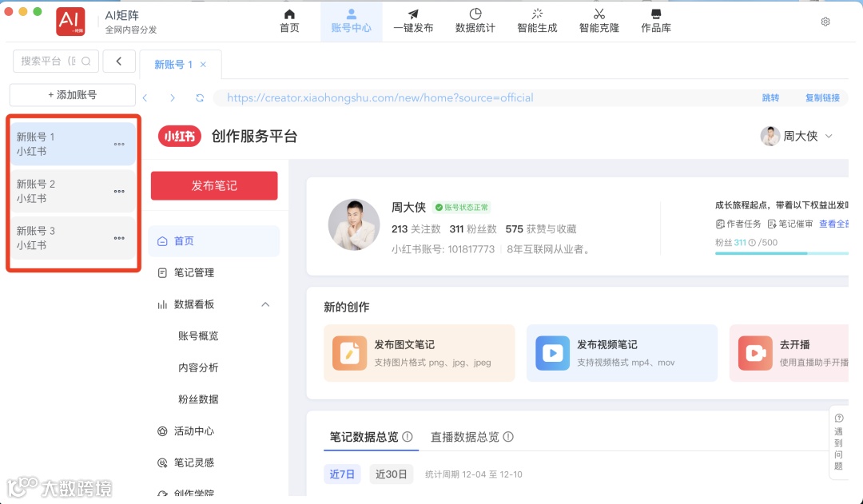
Task: Select the 近30日 period filter
Action: 392,474
